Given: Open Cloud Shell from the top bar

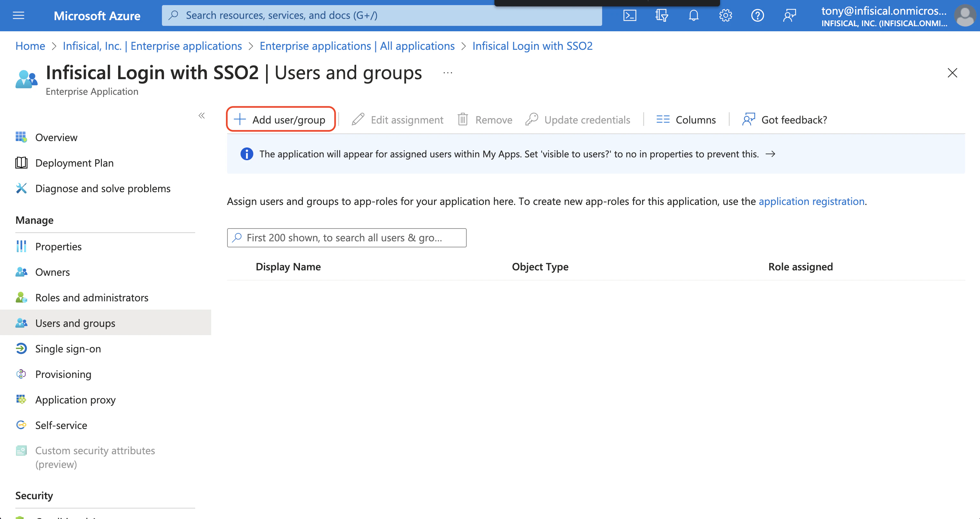Looking at the screenshot, I should pos(630,16).
